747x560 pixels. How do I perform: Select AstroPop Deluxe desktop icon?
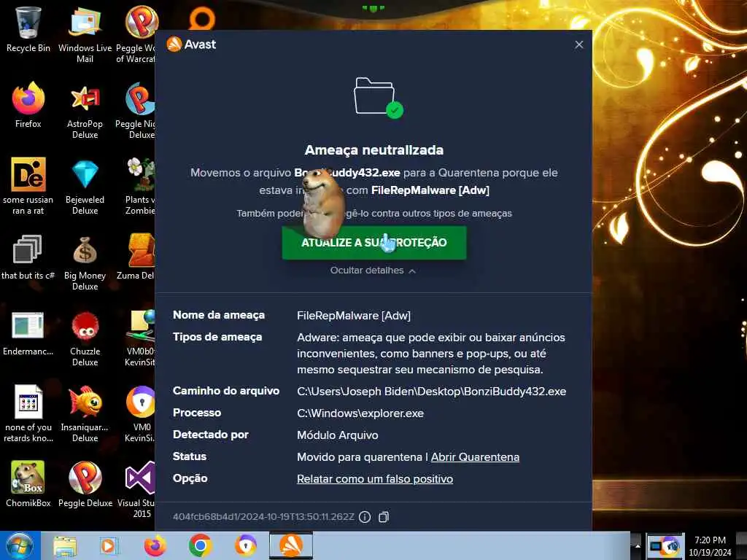click(x=85, y=111)
